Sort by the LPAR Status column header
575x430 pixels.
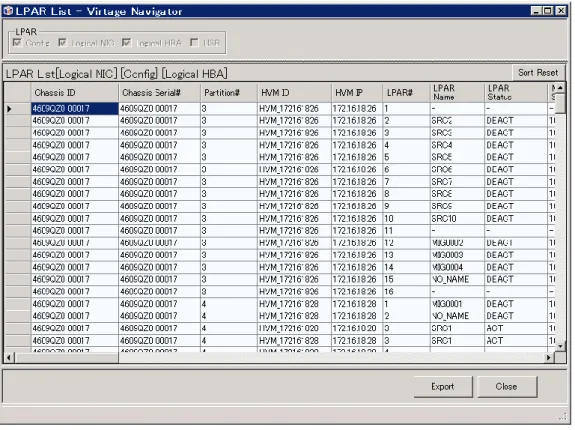(x=516, y=93)
